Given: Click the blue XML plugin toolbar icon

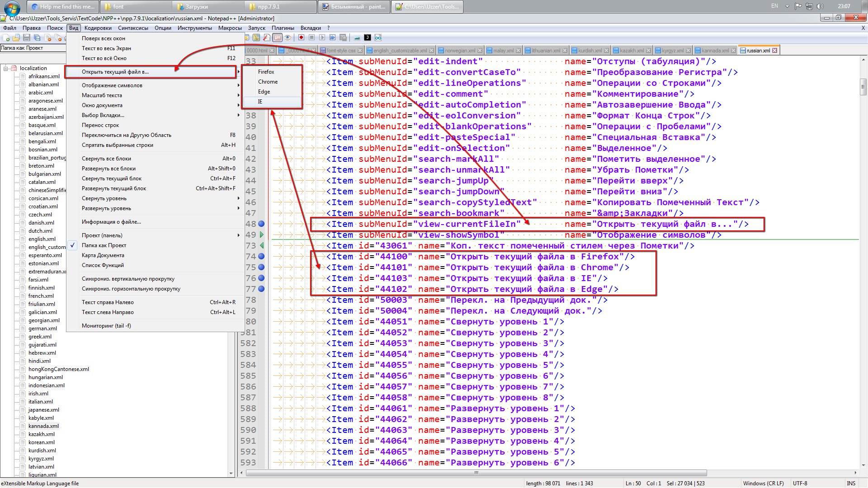Looking at the screenshot, I should tap(378, 38).
